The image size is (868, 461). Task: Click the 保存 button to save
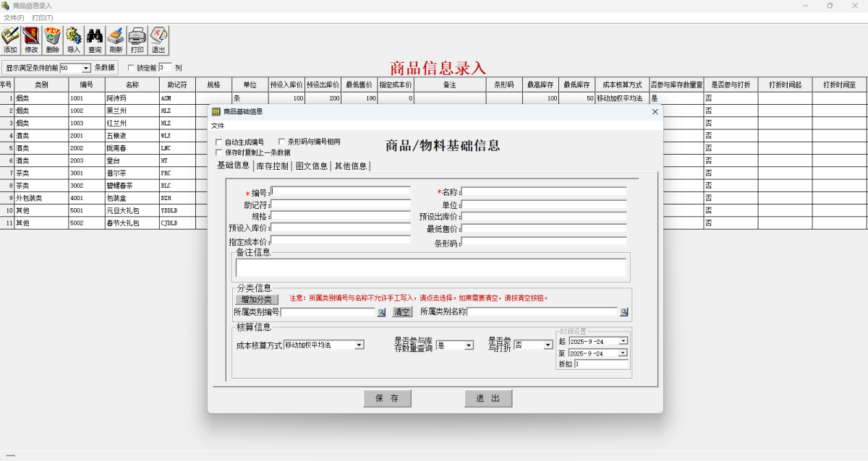coord(388,398)
